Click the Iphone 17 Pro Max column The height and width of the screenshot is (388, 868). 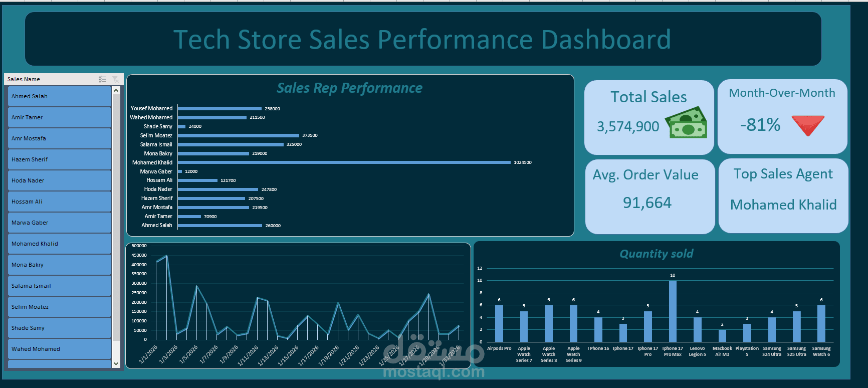[673, 311]
